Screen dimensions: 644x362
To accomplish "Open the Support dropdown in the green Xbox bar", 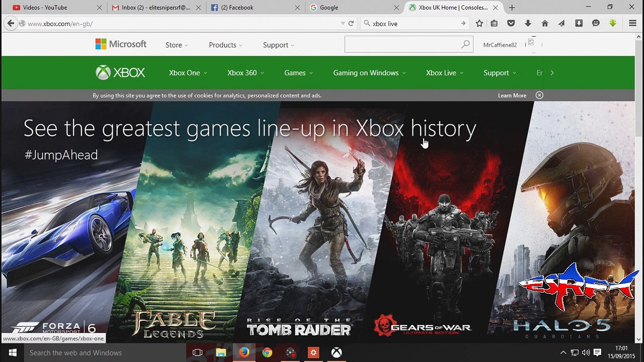I will click(500, 73).
